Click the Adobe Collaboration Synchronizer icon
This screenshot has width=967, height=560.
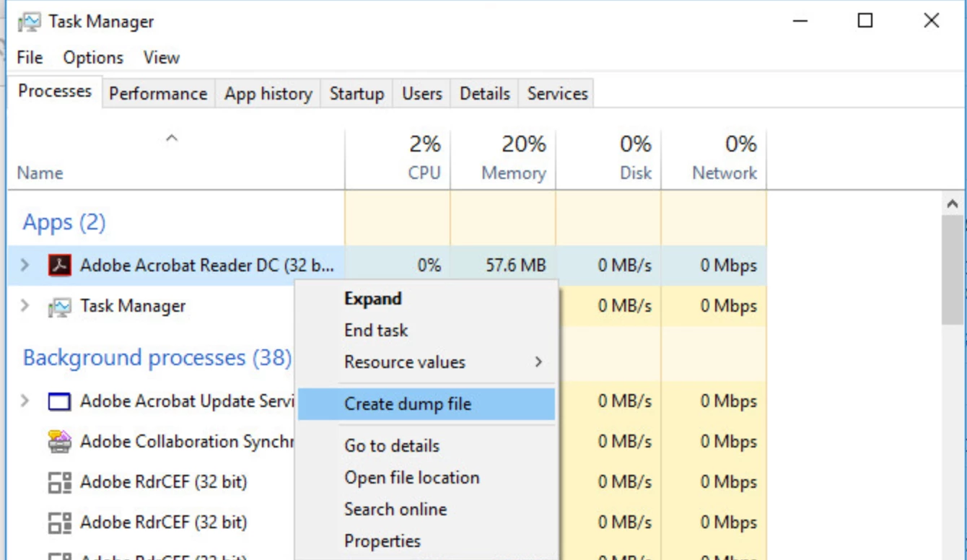[60, 442]
